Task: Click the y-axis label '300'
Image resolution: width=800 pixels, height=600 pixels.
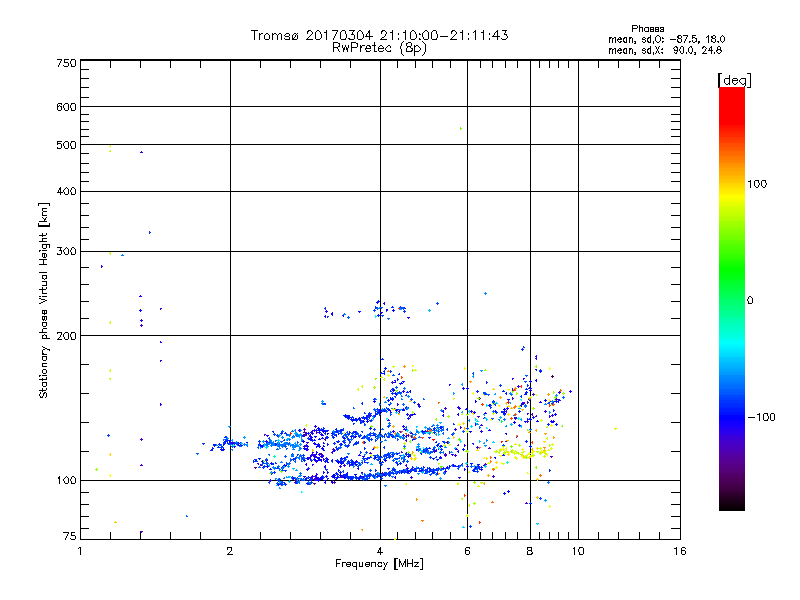Action: coord(66,252)
